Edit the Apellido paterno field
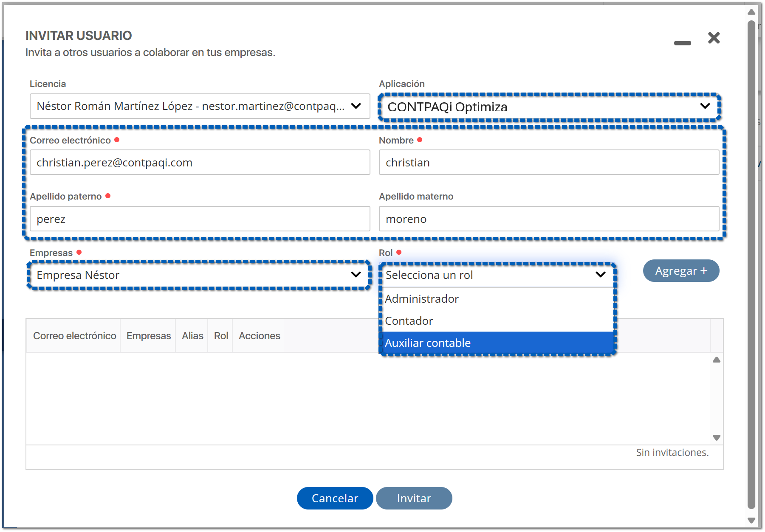This screenshot has height=532, width=765. [200, 219]
